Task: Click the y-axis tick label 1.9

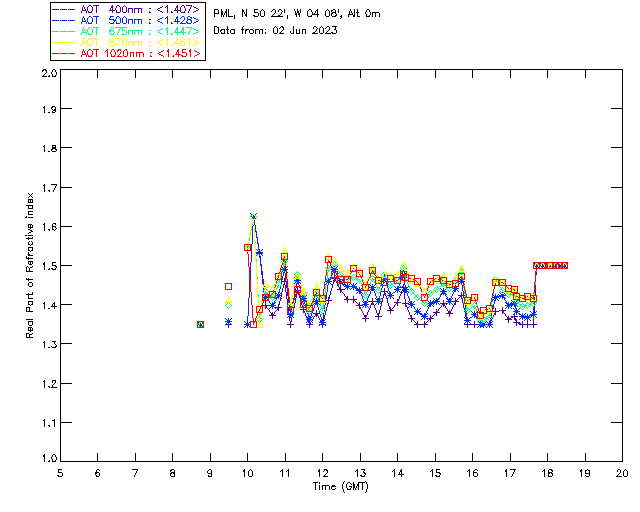Action: click(49, 109)
